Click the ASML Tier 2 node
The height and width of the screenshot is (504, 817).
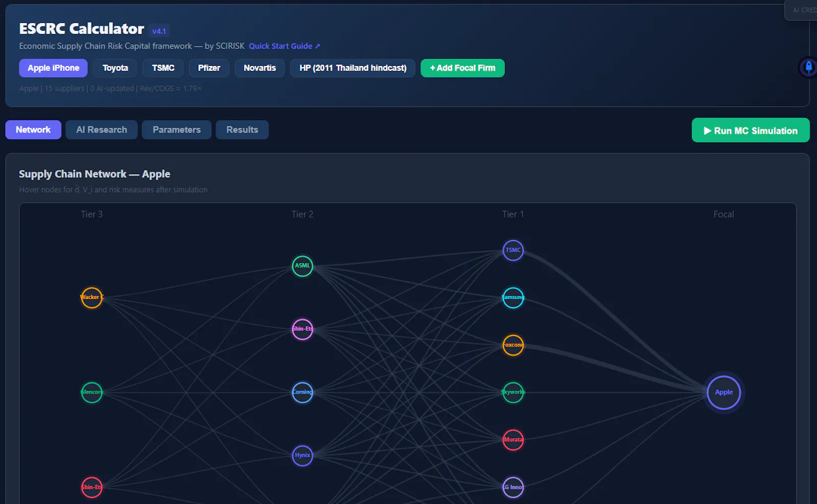tap(302, 266)
